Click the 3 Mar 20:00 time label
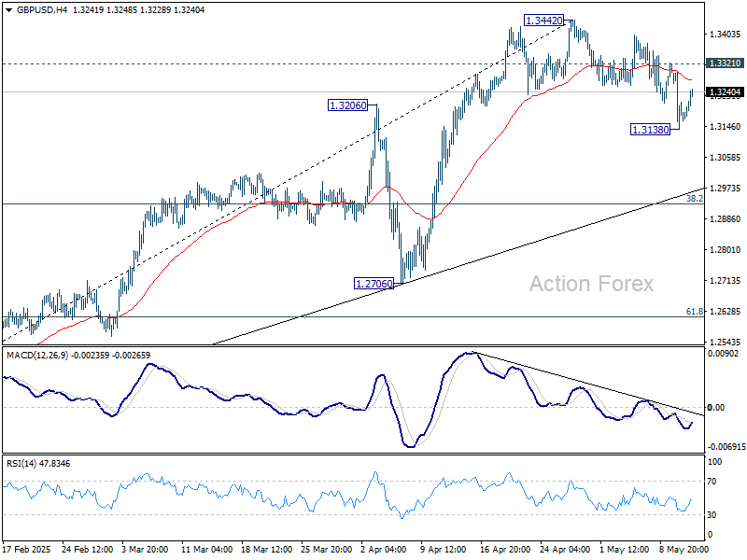 (145, 550)
